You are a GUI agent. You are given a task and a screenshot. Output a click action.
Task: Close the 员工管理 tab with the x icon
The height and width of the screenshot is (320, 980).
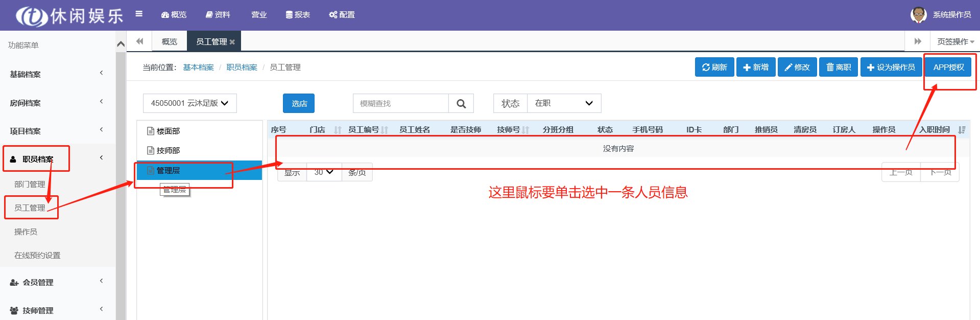click(232, 42)
